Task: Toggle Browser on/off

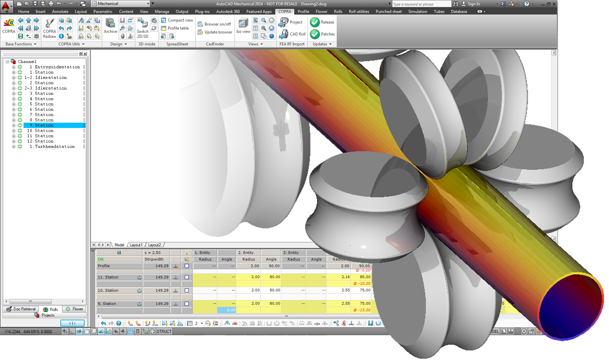Action: [215, 24]
